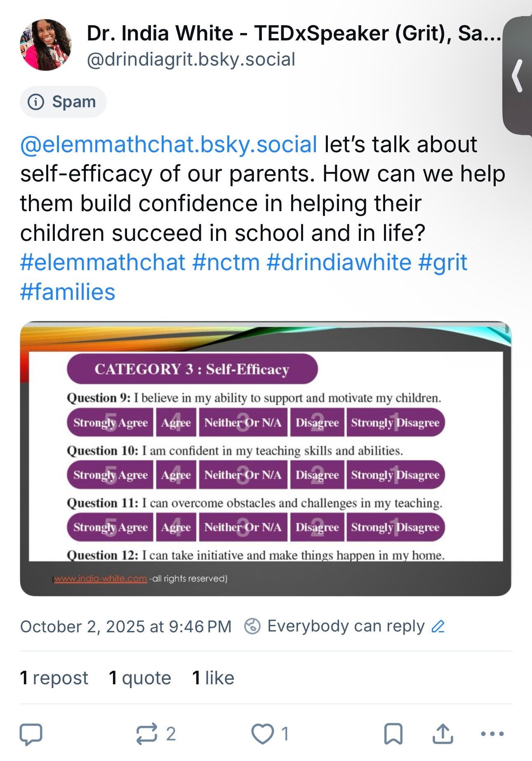Edit reply settings pencil icon
The image size is (532, 761).
[x=438, y=627]
